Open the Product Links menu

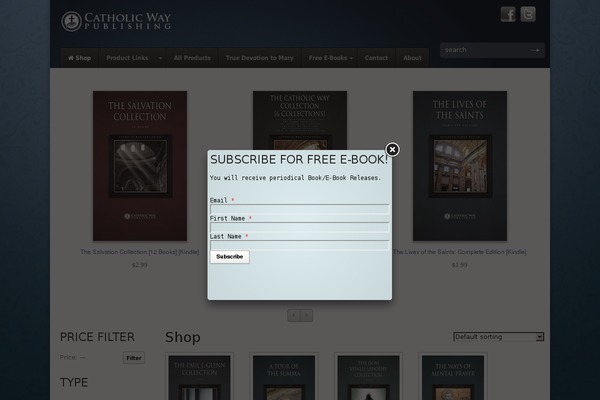127,58
